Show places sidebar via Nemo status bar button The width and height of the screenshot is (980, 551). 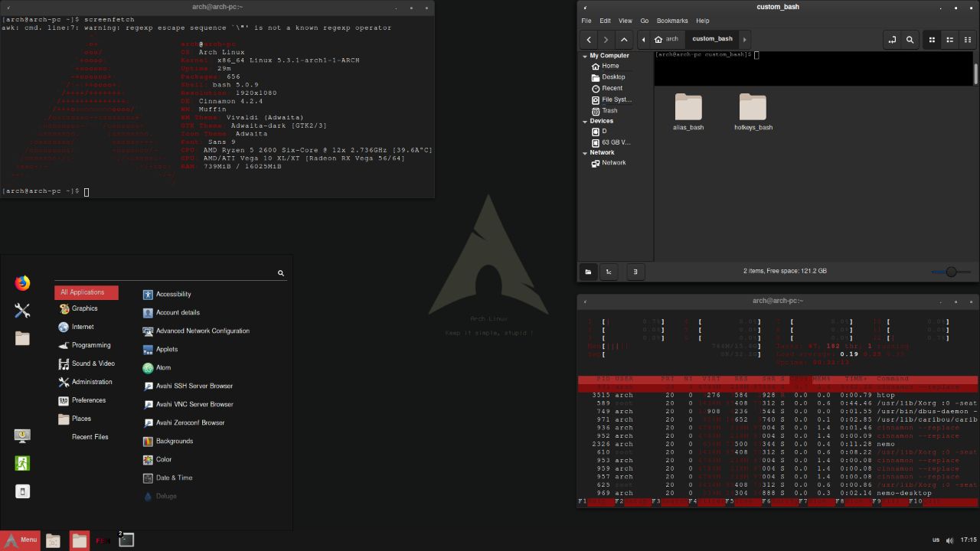tap(588, 271)
